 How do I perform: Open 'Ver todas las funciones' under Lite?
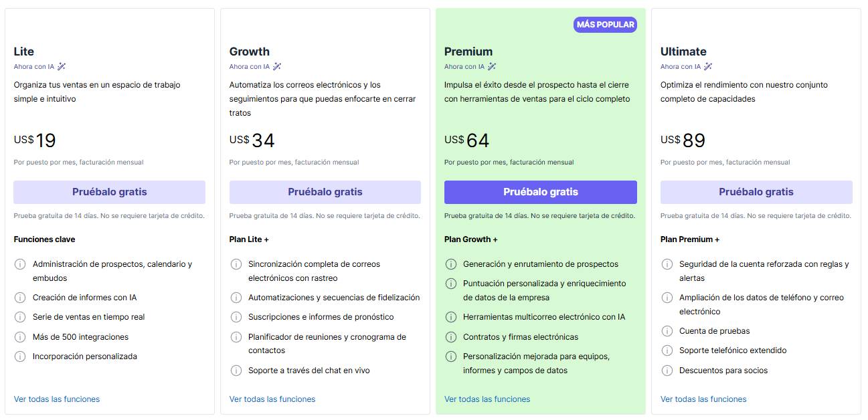click(x=56, y=399)
